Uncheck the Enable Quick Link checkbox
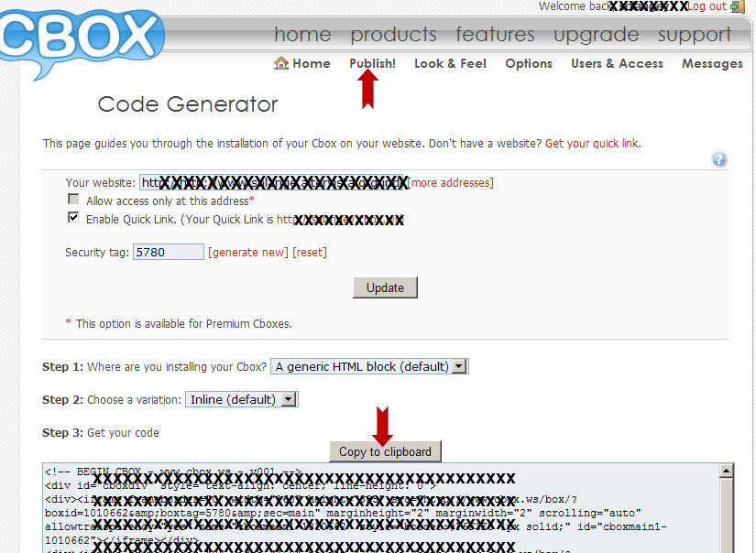The width and height of the screenshot is (756, 553). pos(73,218)
